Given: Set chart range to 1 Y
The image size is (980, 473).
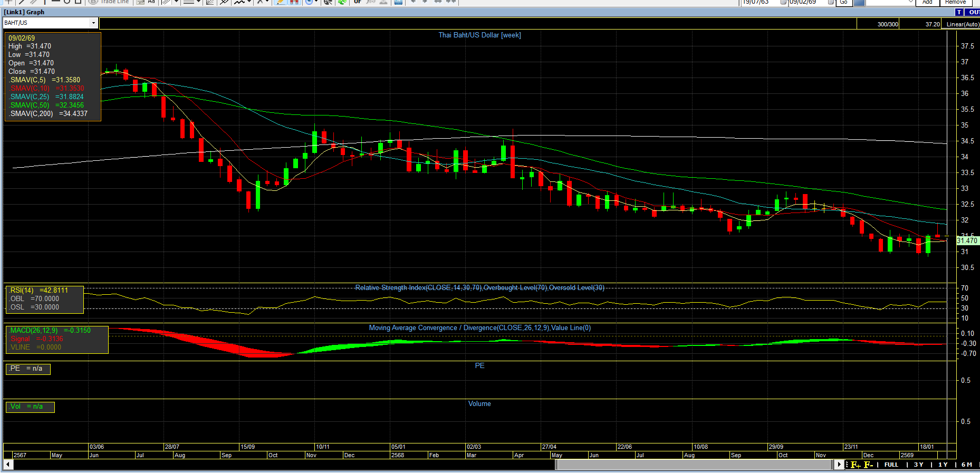Looking at the screenshot, I should (943, 465).
